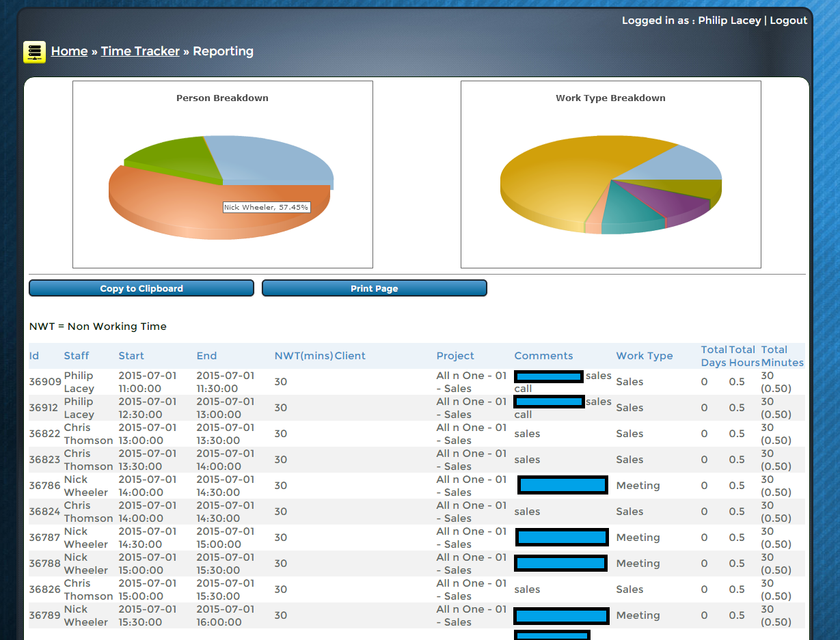Sort table by Staff column header
The height and width of the screenshot is (640, 840).
77,356
